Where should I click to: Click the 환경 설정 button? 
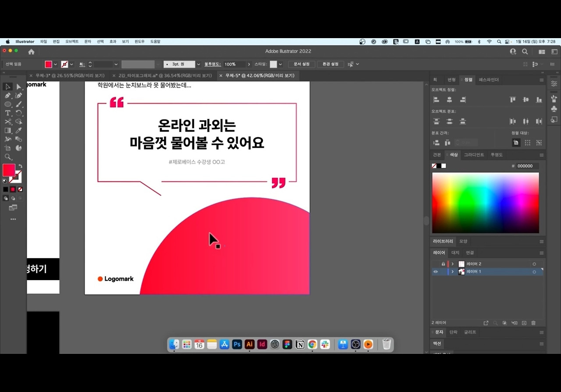(331, 64)
